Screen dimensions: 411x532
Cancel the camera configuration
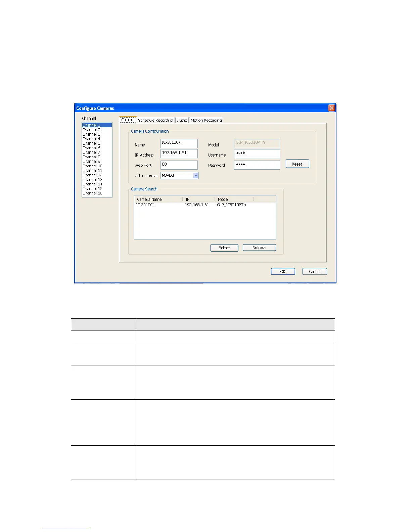[315, 271]
